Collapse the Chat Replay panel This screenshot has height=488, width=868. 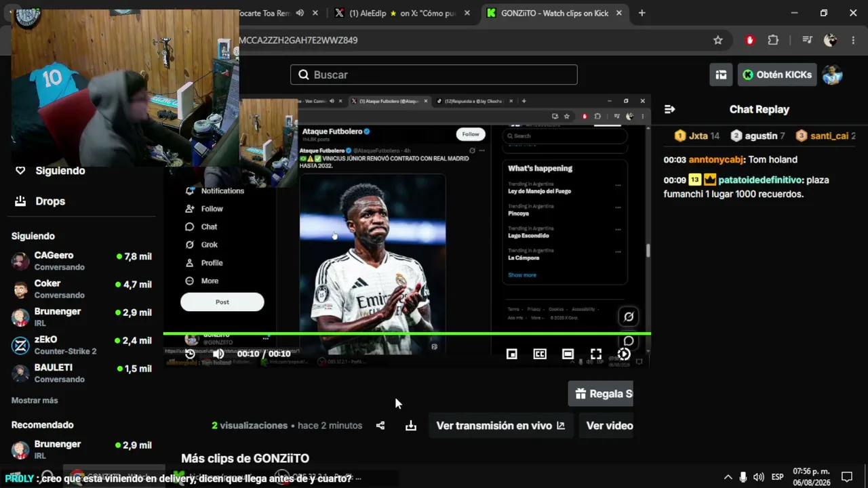coord(669,109)
